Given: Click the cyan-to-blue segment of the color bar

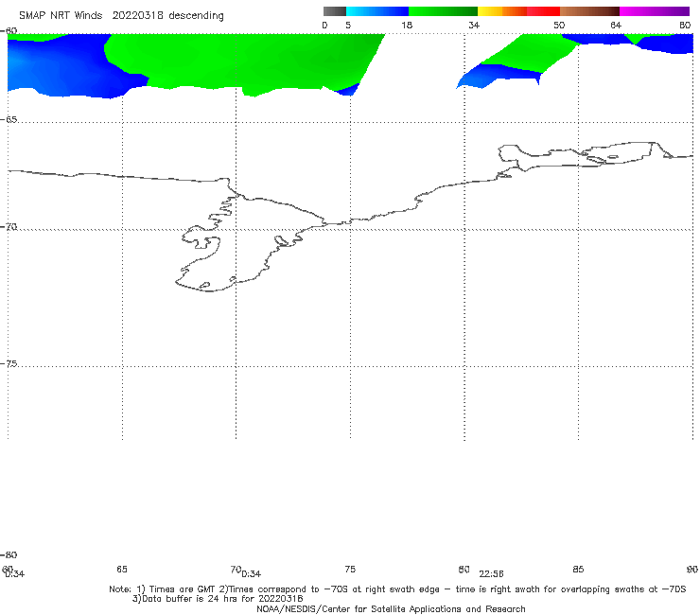Looking at the screenshot, I should pyautogui.click(x=377, y=11).
